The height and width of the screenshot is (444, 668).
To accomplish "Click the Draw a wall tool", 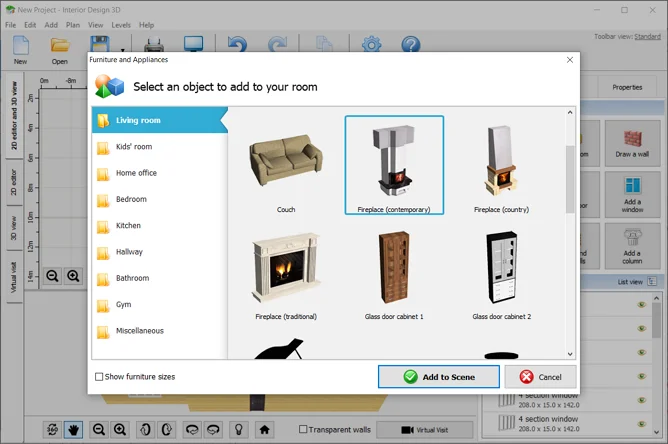I will (632, 143).
